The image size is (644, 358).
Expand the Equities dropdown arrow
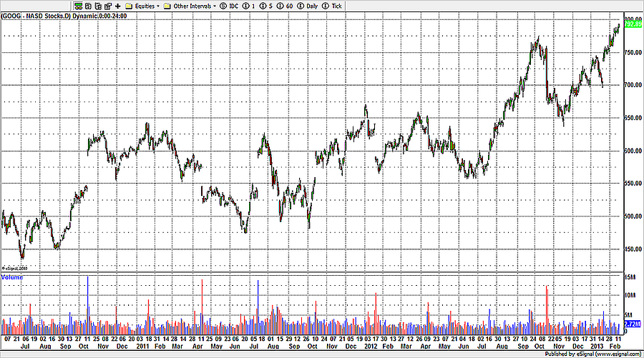157,6
